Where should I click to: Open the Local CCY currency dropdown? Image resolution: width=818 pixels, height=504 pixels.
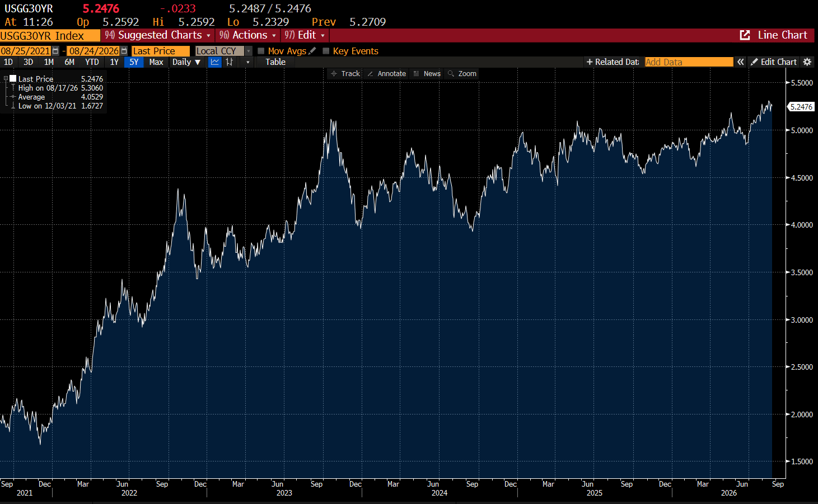223,51
